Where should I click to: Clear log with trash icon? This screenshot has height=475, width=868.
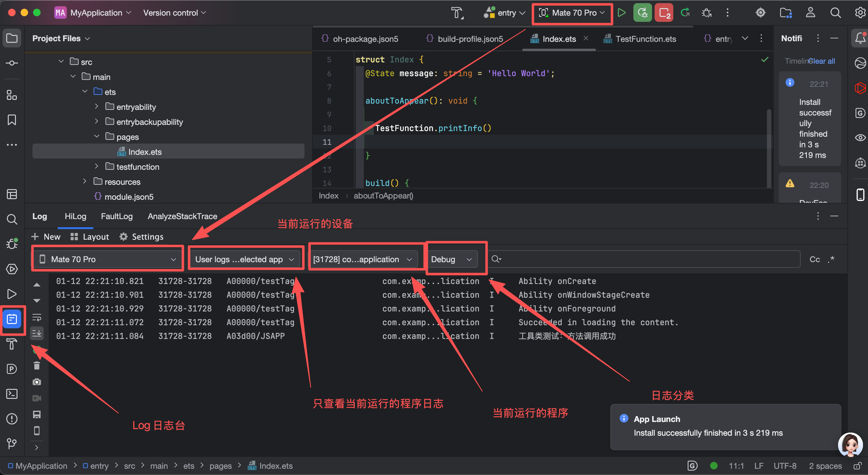click(x=37, y=365)
